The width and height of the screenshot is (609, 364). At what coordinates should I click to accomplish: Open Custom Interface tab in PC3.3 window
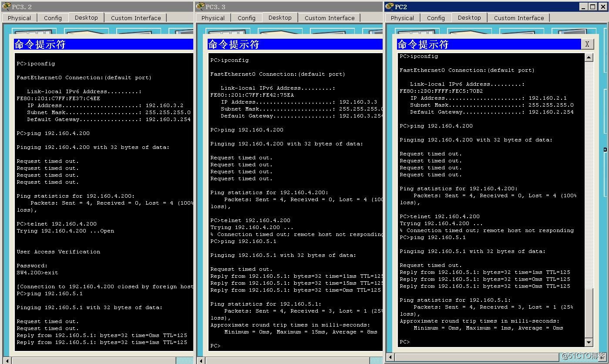(330, 18)
